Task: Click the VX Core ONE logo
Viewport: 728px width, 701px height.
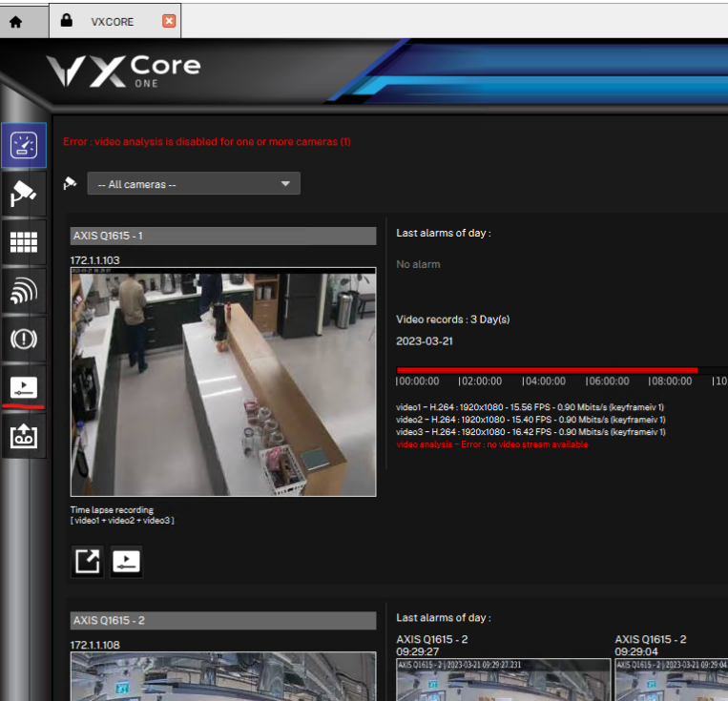Action: (123, 71)
